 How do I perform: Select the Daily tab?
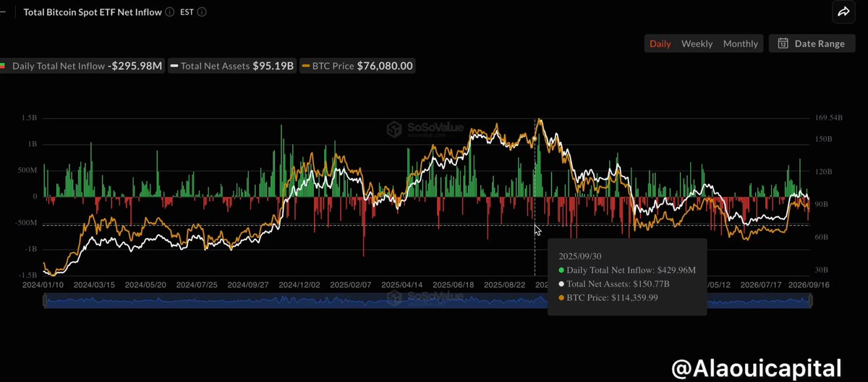click(x=660, y=43)
